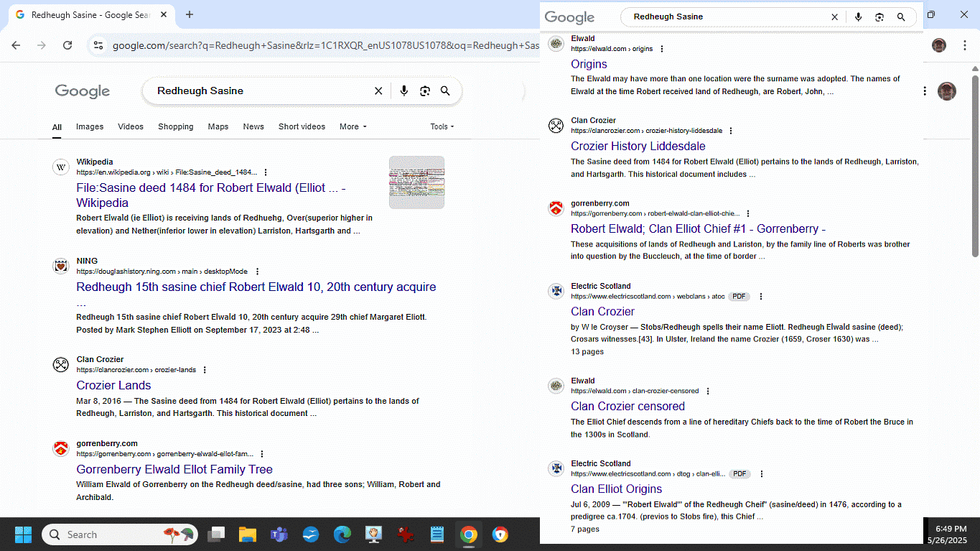The image size is (980, 551).
Task: Open the Clan Elliot Origins PDF result
Action: [616, 489]
